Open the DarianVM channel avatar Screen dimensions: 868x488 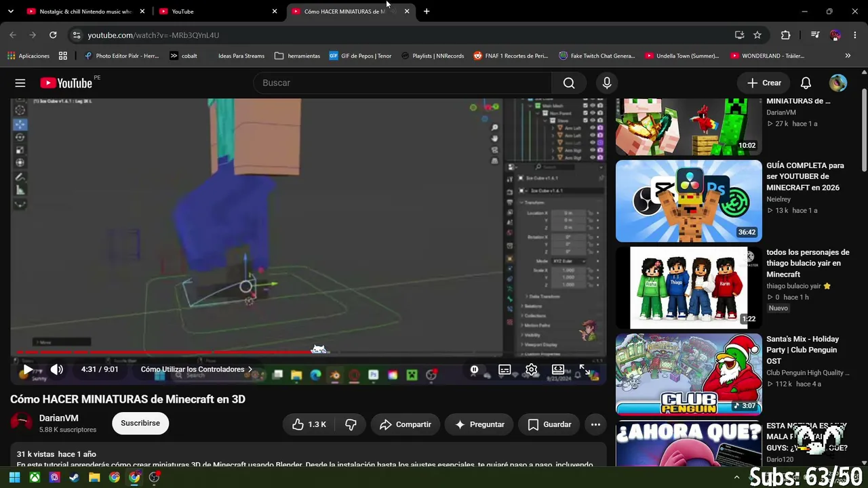[x=21, y=423]
